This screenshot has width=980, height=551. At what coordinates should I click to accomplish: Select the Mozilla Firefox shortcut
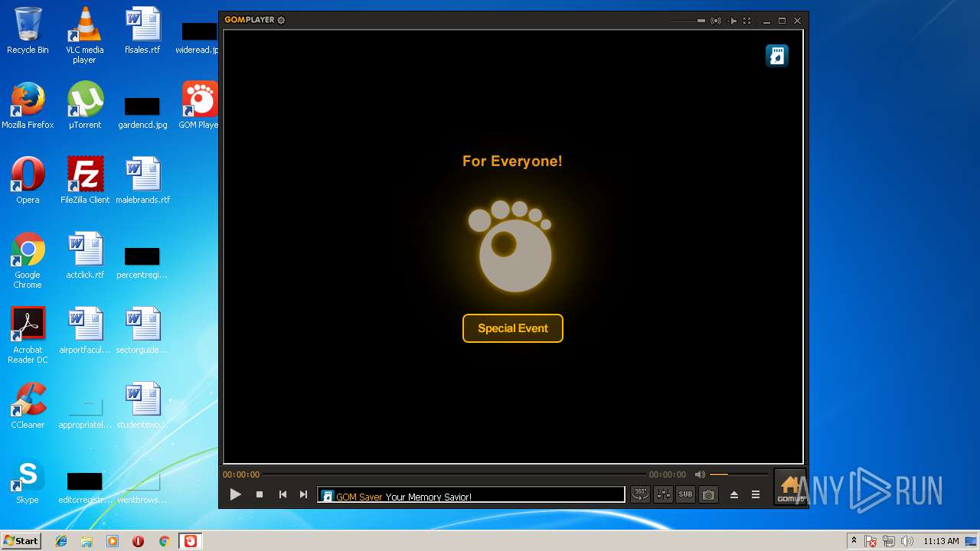[28, 106]
